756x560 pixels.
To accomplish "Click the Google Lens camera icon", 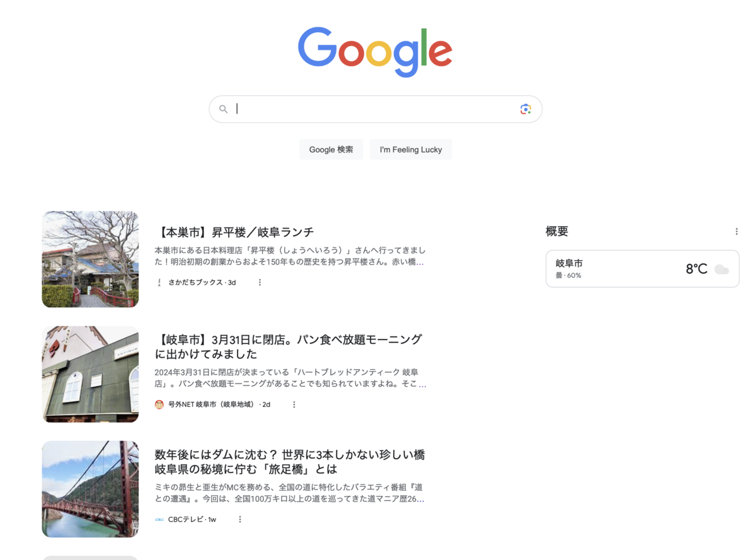I will coord(525,109).
